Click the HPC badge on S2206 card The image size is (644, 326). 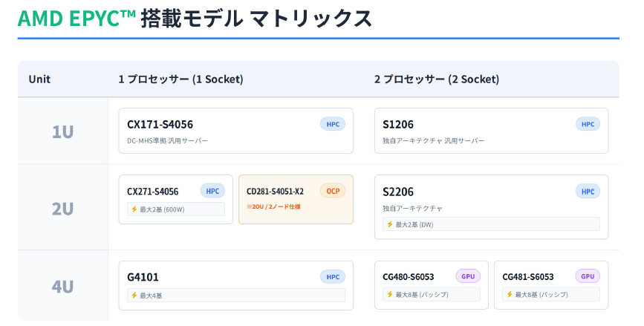pyautogui.click(x=588, y=192)
